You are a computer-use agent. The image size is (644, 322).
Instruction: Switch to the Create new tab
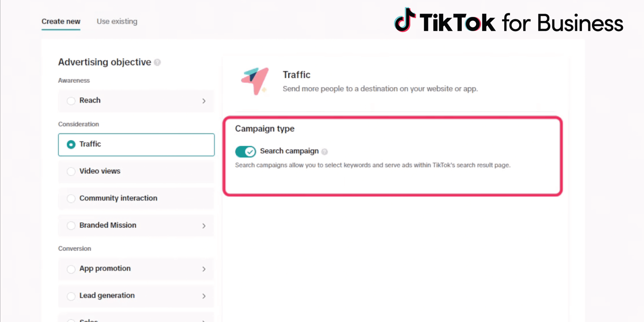tap(61, 21)
